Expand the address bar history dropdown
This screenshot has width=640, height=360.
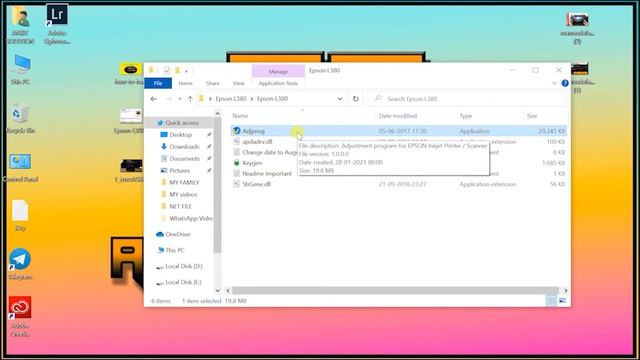click(x=340, y=99)
